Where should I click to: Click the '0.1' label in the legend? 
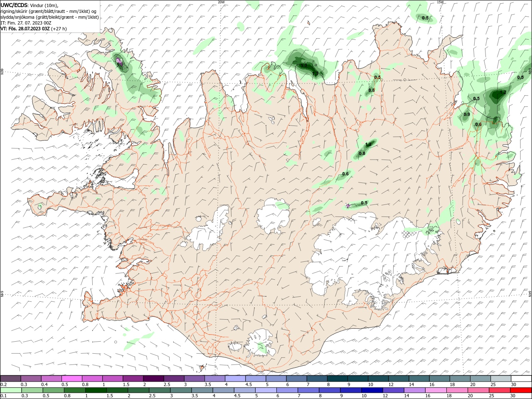(4, 396)
